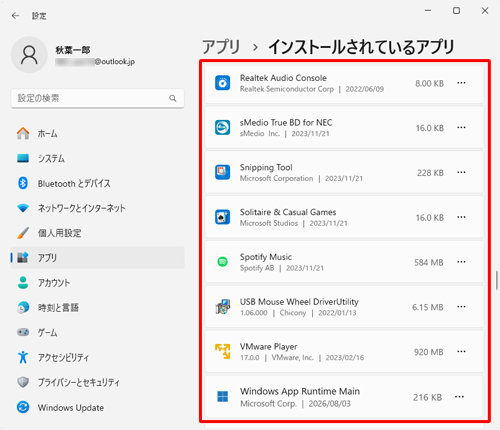Click the USB Mouse Wheel DriverUtility title
The width and height of the screenshot is (500, 430).
[x=299, y=302]
